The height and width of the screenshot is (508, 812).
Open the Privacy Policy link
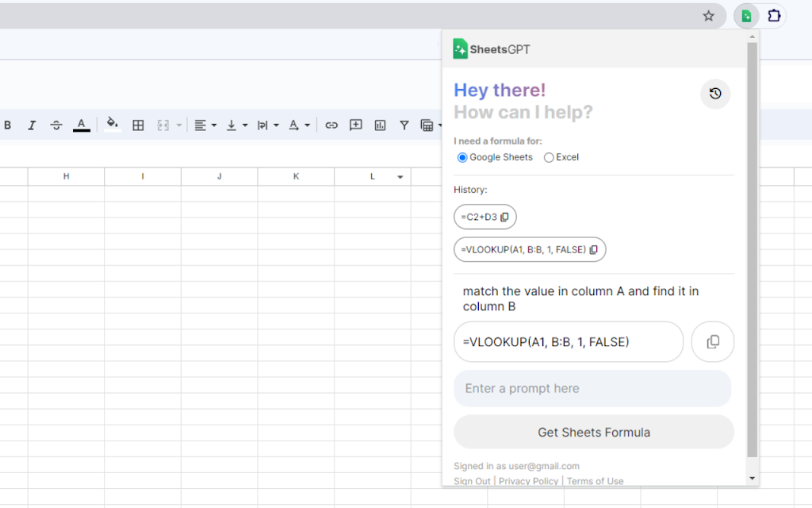pyautogui.click(x=528, y=481)
